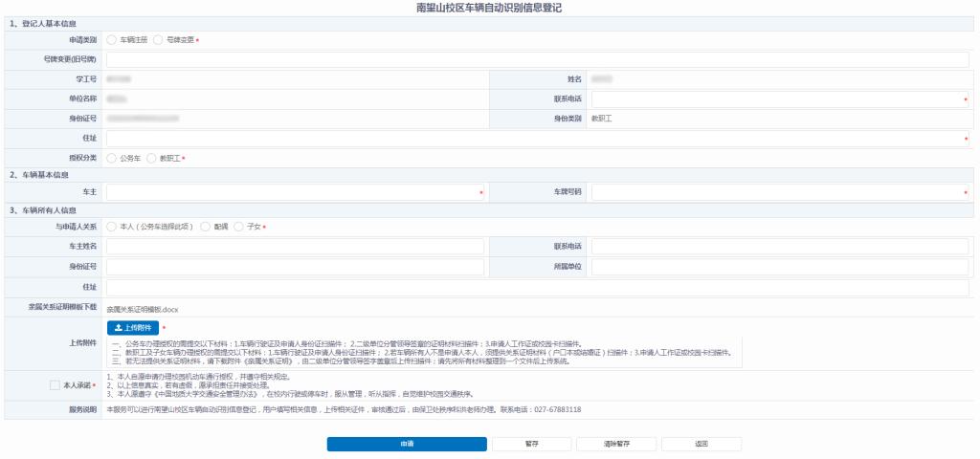Select the 号牌变更 radio option
Image resolution: width=980 pixels, height=459 pixels.
pyautogui.click(x=159, y=39)
